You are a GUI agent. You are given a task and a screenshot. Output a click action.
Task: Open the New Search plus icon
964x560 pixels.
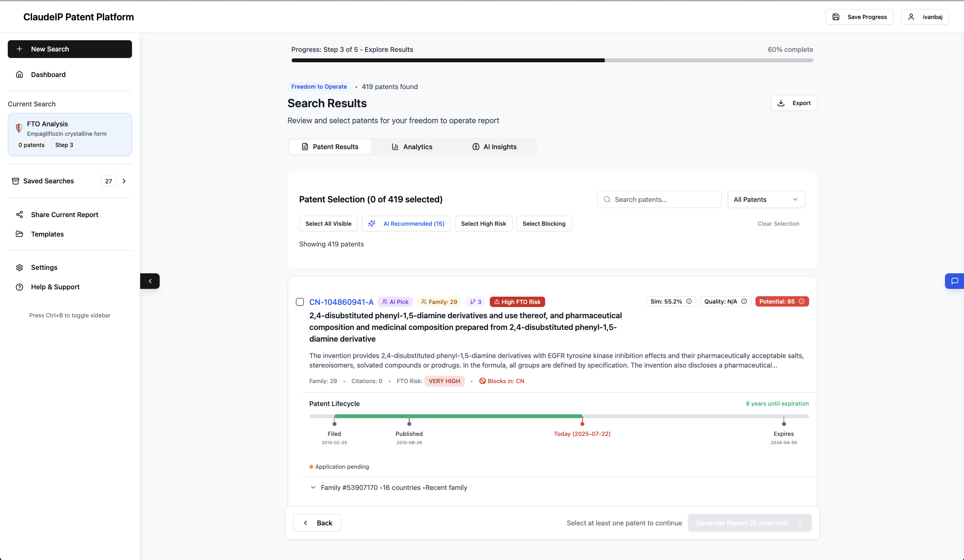coord(20,49)
